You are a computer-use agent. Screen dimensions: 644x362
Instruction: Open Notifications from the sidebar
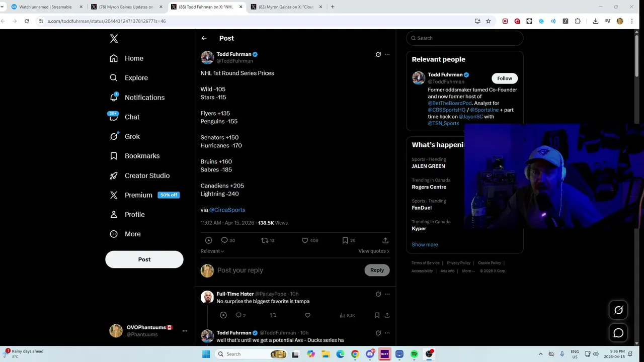tap(137, 98)
